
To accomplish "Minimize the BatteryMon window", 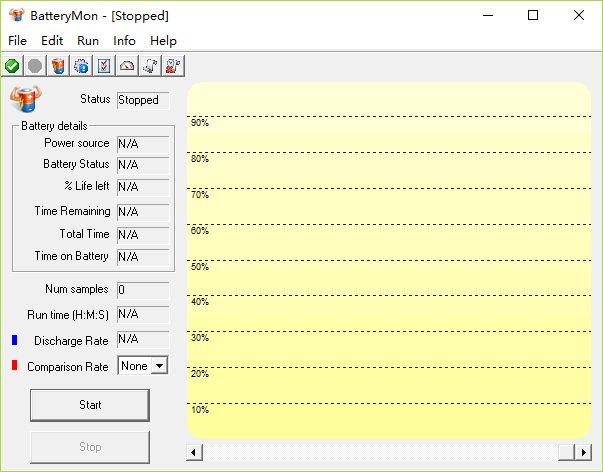I will coord(488,15).
